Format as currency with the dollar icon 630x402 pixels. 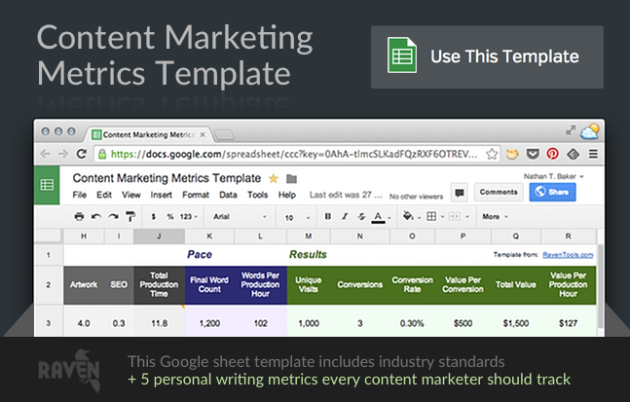(153, 216)
